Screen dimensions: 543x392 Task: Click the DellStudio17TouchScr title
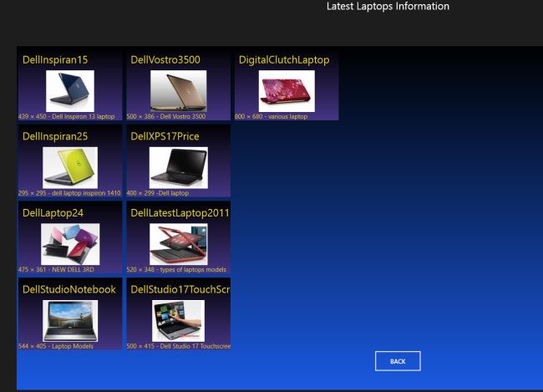click(x=180, y=289)
